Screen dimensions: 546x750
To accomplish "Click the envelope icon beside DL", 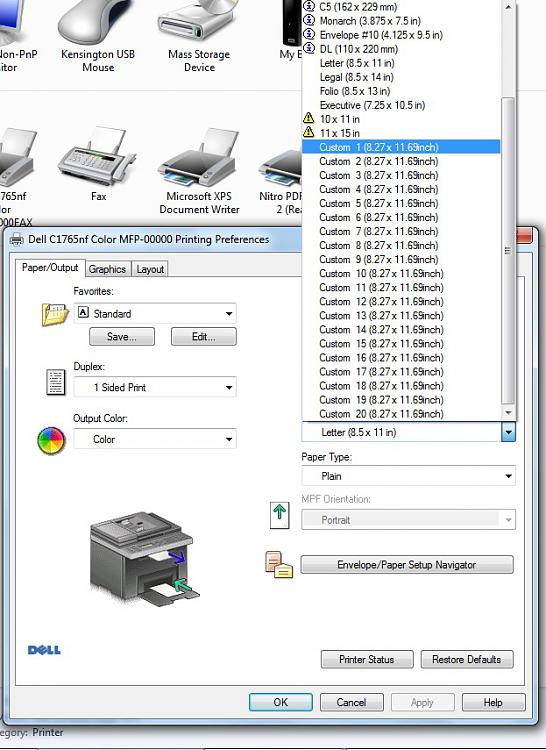I will pos(309,48).
